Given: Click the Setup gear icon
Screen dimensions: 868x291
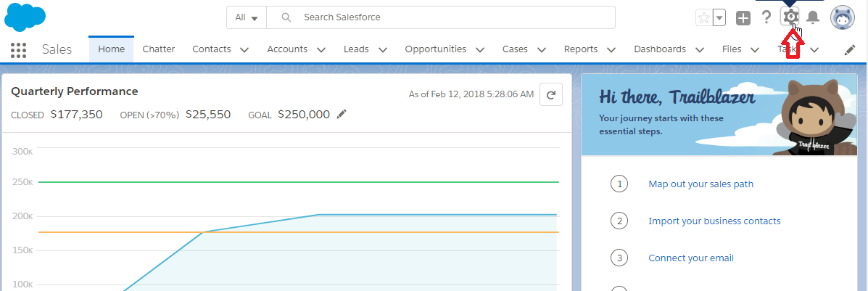Looking at the screenshot, I should point(790,17).
